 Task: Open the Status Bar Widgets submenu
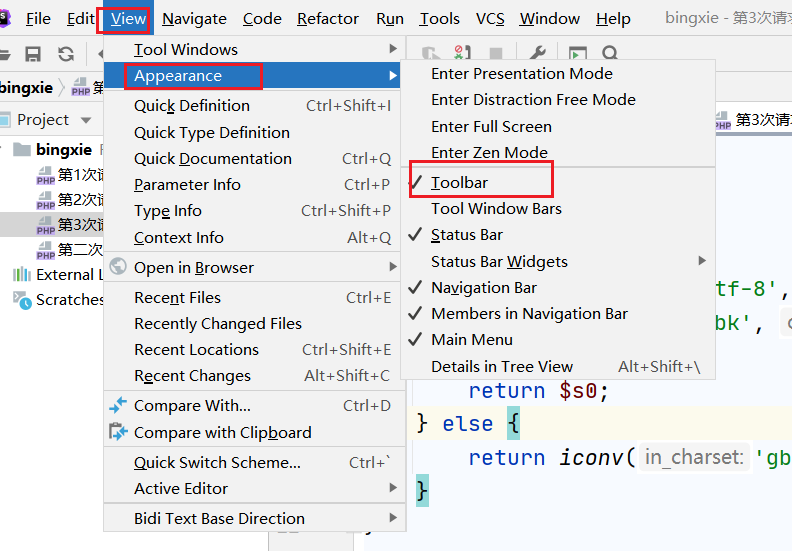pos(499,261)
